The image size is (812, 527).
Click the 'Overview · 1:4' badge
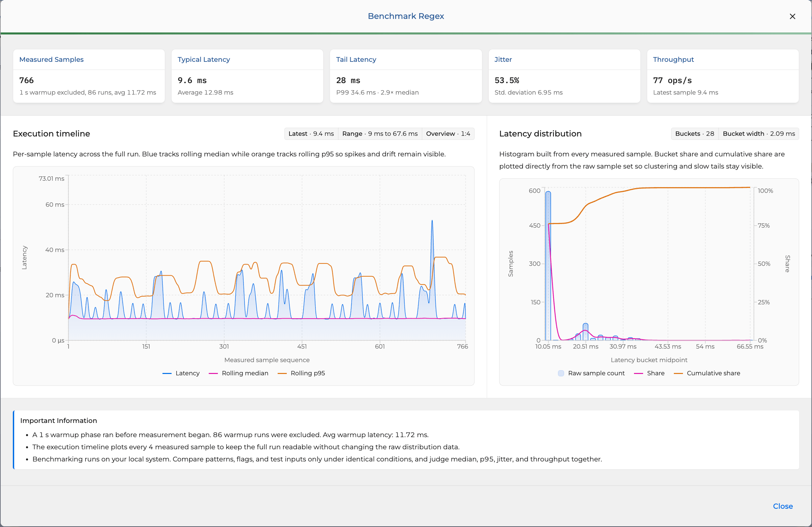448,133
